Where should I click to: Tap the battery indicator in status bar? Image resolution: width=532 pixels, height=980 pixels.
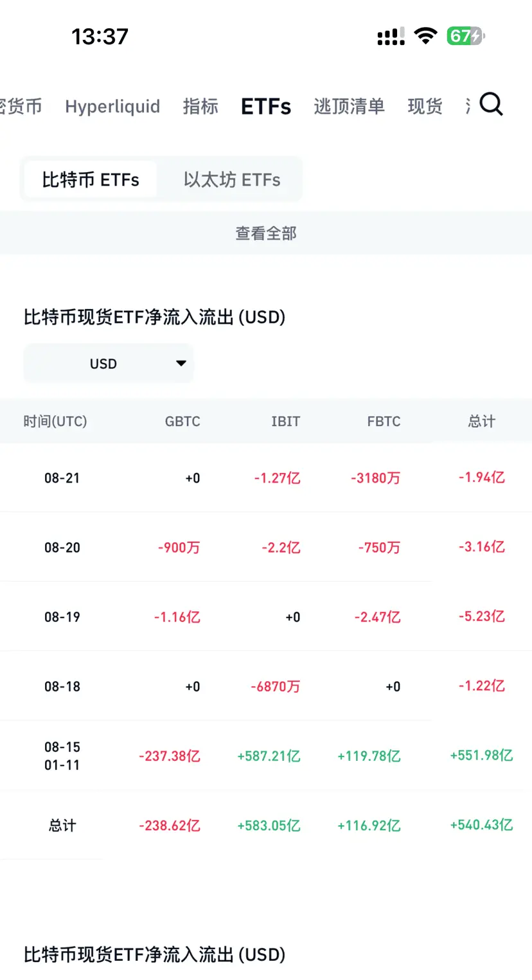pos(466,36)
